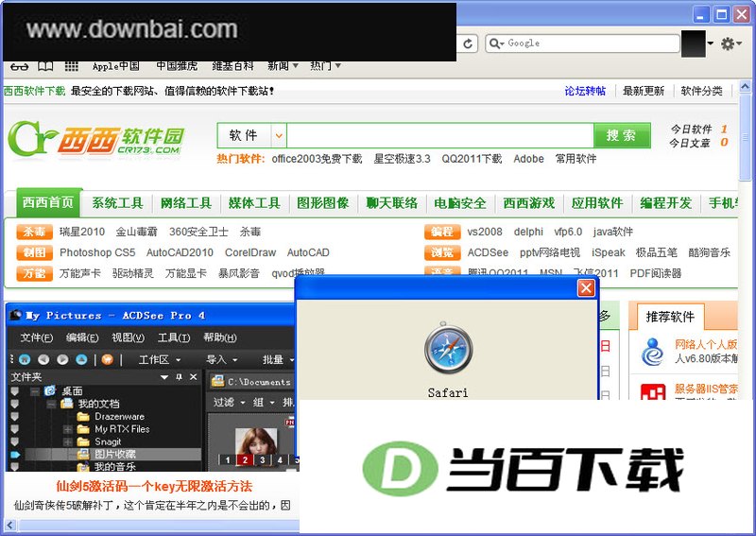Select the 电脑安全 navigation tab
Image resolution: width=756 pixels, height=536 pixels.
(460, 203)
